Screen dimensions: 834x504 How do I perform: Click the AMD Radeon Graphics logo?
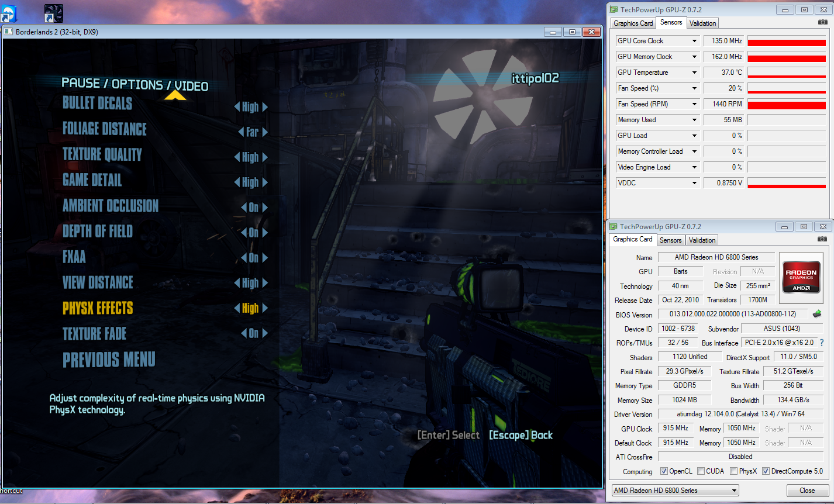[801, 277]
